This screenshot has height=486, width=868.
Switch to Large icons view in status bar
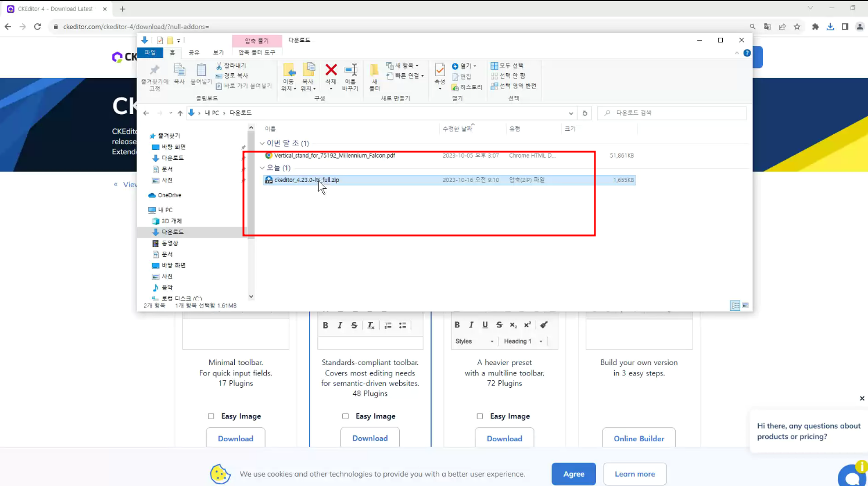tap(745, 306)
